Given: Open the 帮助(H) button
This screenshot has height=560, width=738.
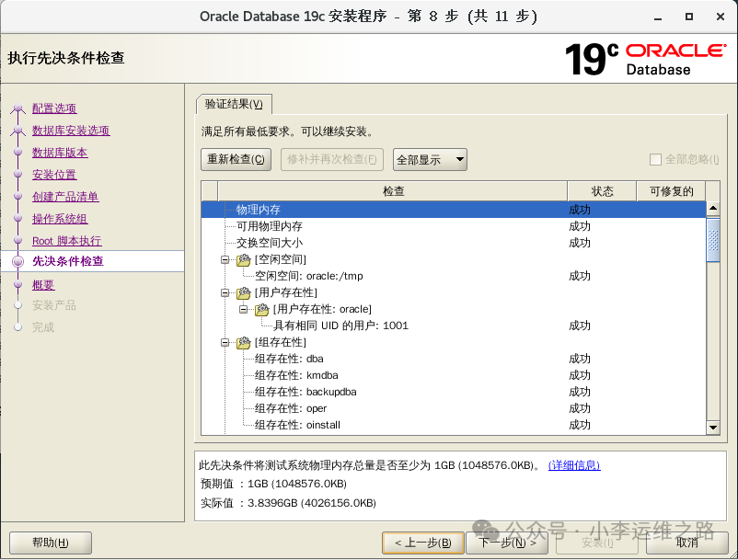Looking at the screenshot, I should (51, 543).
